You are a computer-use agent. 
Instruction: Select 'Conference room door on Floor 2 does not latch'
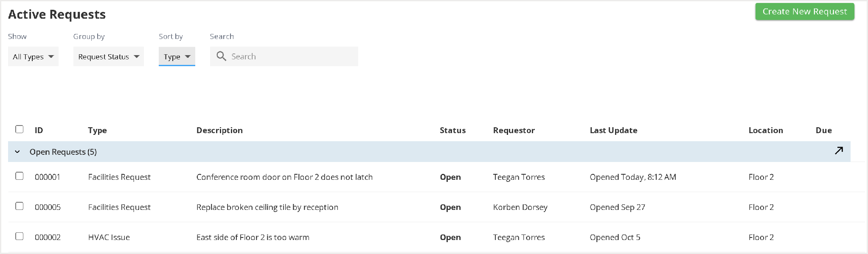tap(284, 177)
